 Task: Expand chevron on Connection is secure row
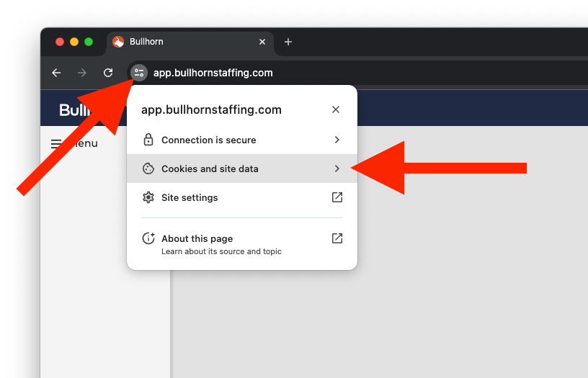click(x=337, y=140)
